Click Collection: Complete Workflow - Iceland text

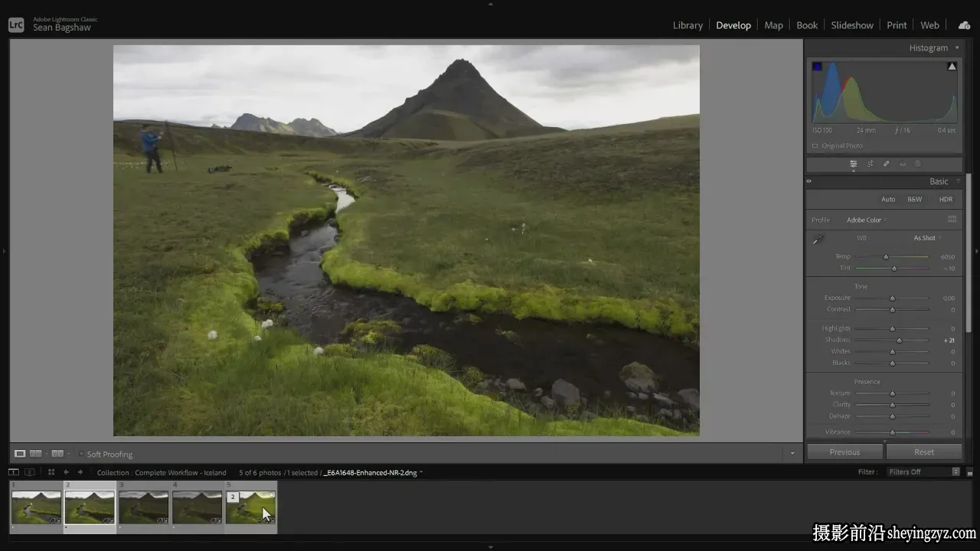(x=162, y=472)
